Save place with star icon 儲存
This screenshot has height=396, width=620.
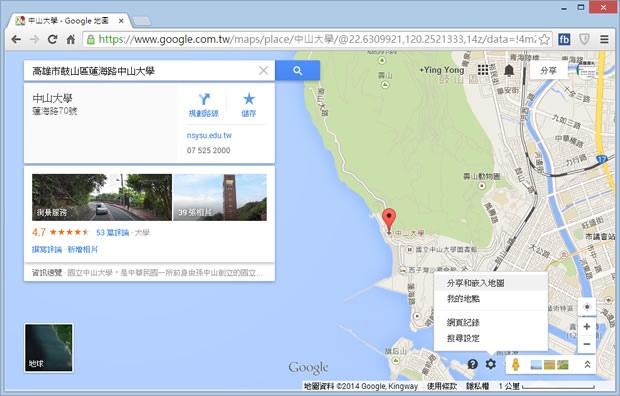point(249,105)
